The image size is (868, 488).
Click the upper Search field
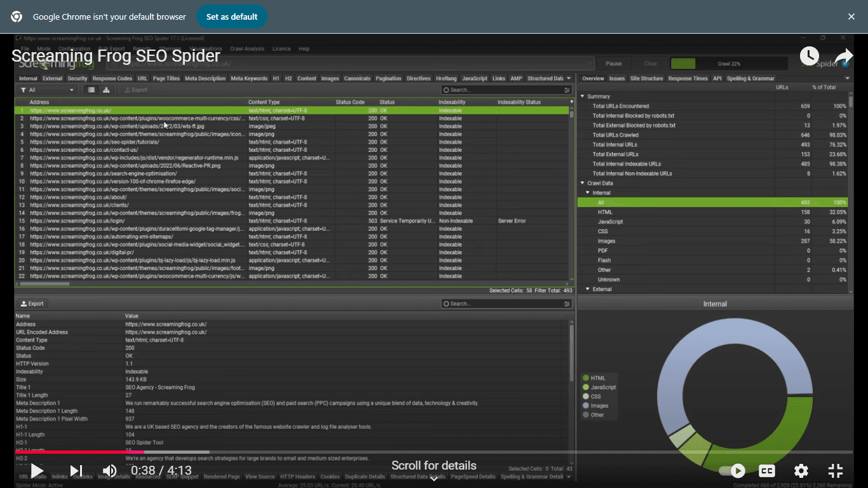pos(502,90)
